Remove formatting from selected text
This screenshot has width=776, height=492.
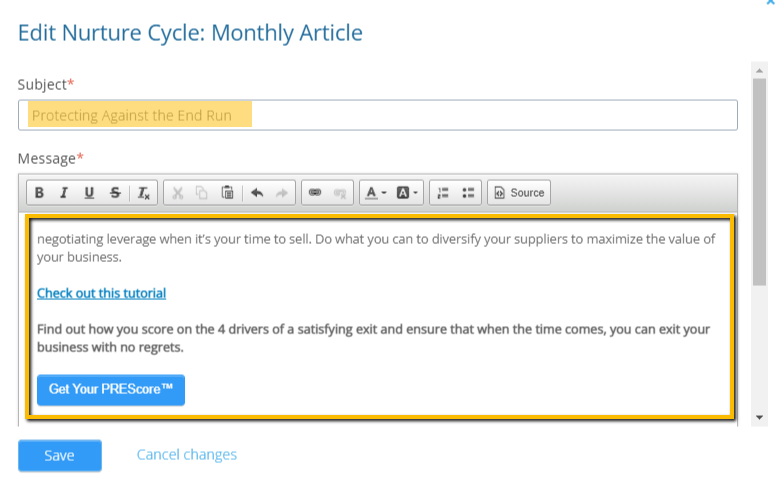pyautogui.click(x=144, y=193)
